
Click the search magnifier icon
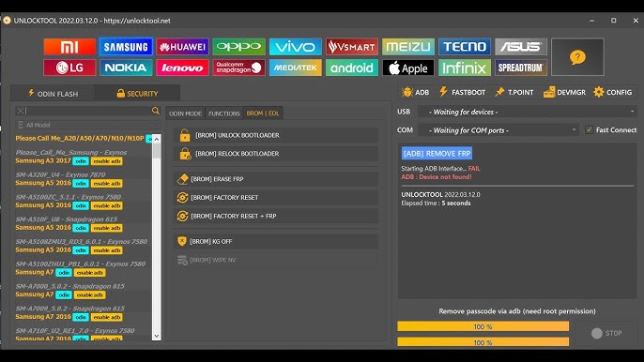[155, 111]
